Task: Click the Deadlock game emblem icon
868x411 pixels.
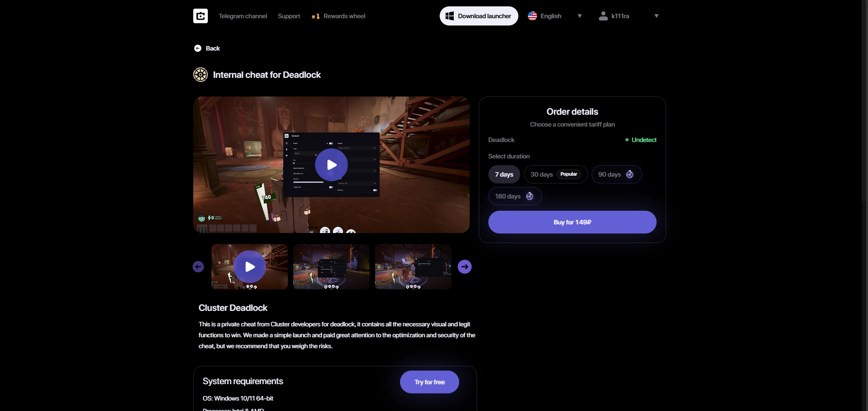Action: point(201,75)
